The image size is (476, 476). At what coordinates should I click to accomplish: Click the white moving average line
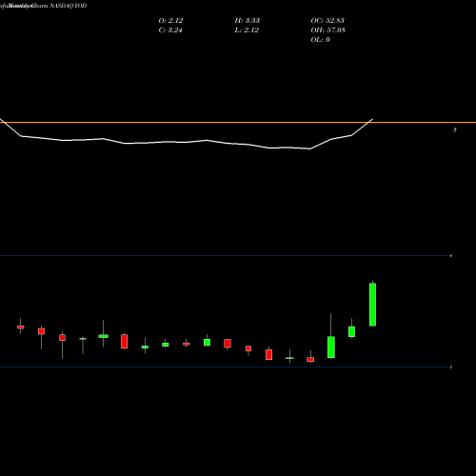pos(187,142)
